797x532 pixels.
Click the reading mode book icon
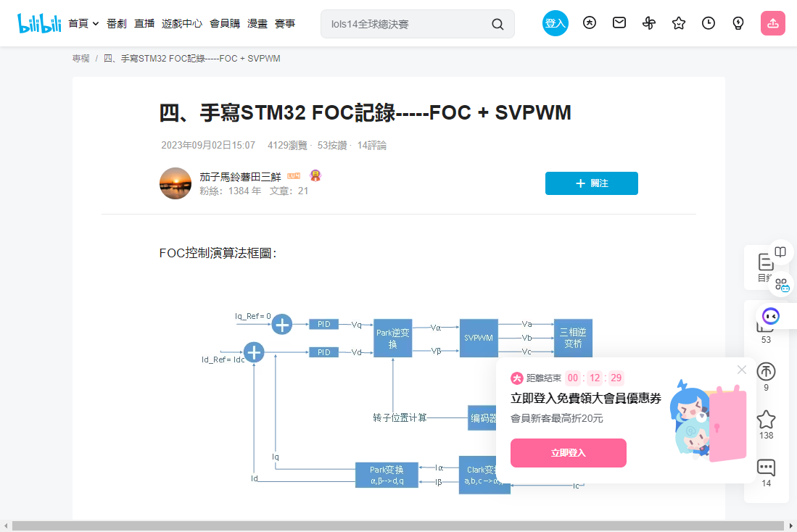click(x=780, y=252)
